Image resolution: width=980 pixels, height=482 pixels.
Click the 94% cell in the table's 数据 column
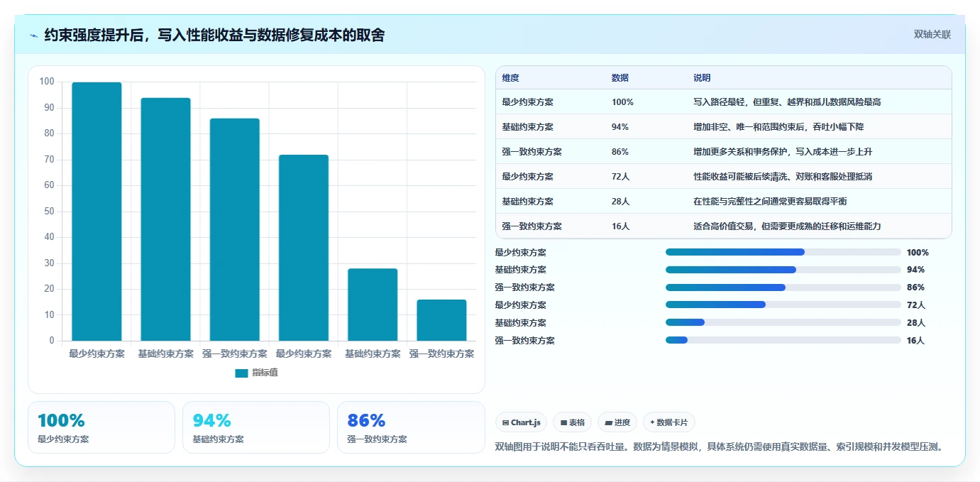click(x=620, y=127)
